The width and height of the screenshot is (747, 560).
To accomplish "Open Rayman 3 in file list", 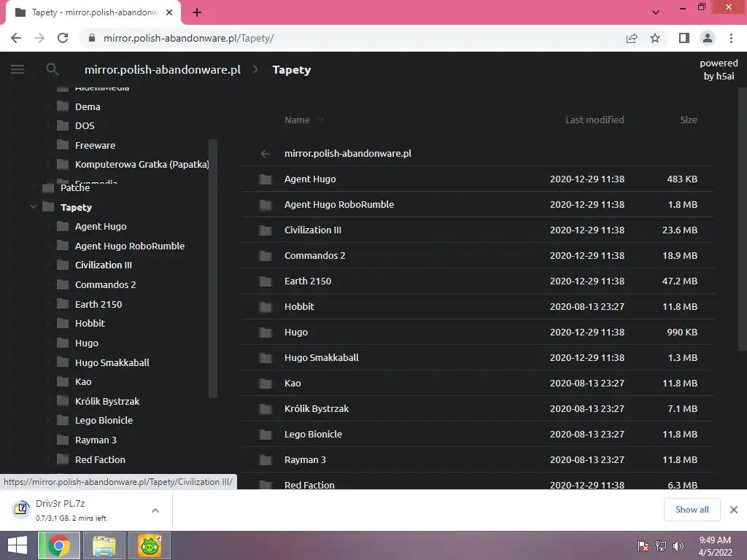I will point(477,460).
